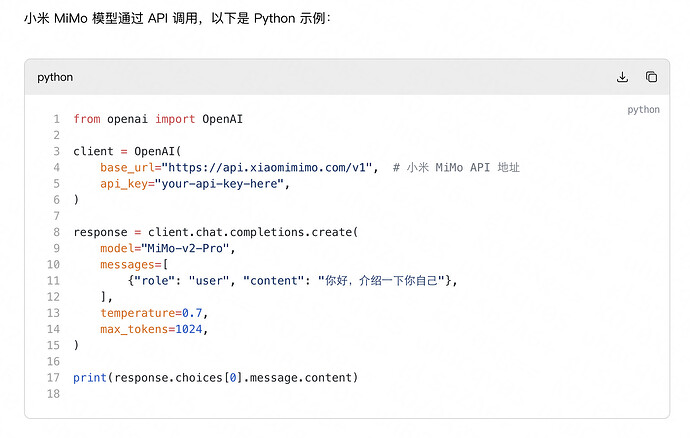Click the base_url line with xiaomimimo URL
Screen dimensions: 690x438
pyautogui.click(x=239, y=168)
